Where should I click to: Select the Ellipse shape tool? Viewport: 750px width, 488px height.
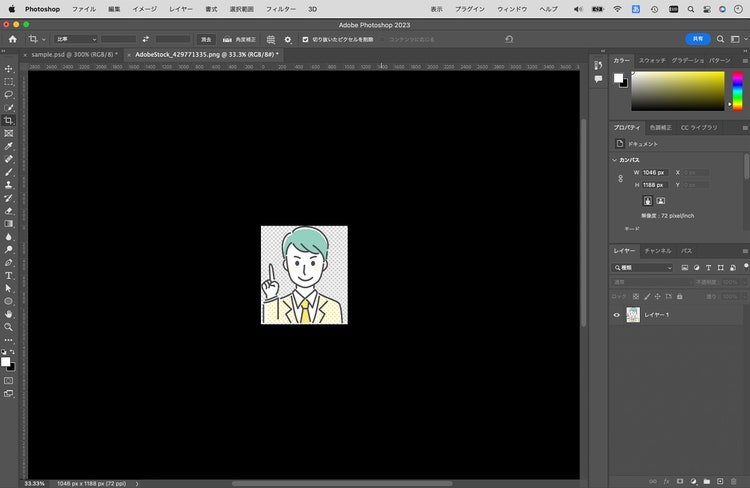(9, 301)
